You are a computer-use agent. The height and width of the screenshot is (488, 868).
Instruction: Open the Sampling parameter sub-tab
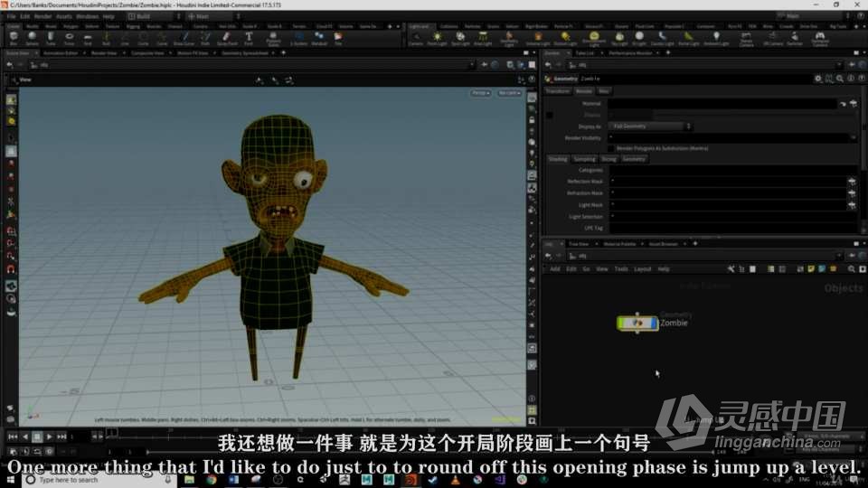click(584, 159)
